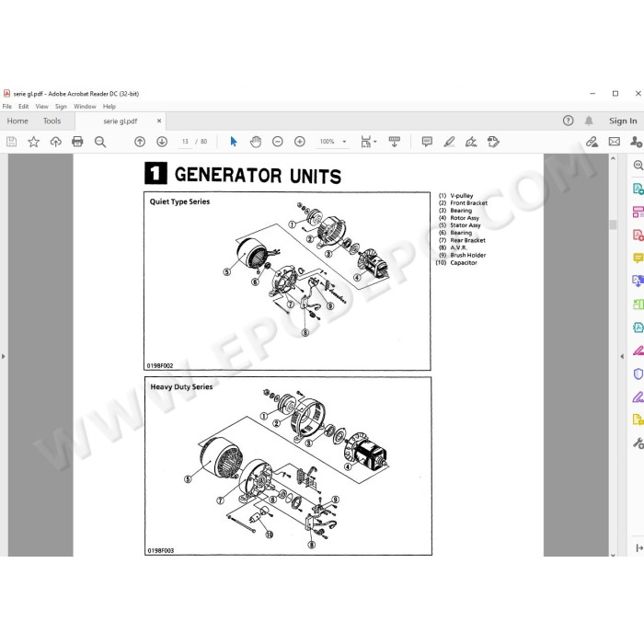
Task: Star this file via the star icon
Action: (x=33, y=142)
